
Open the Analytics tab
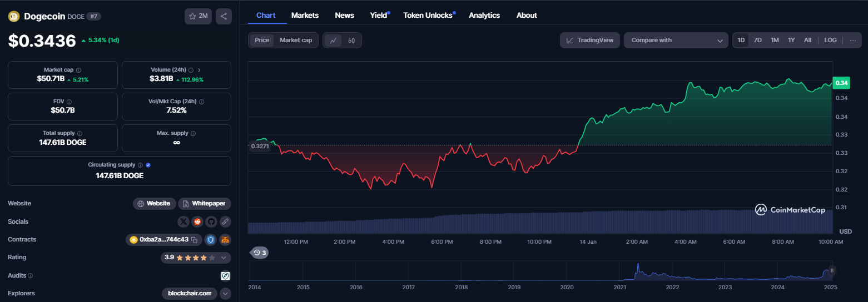[x=484, y=15]
